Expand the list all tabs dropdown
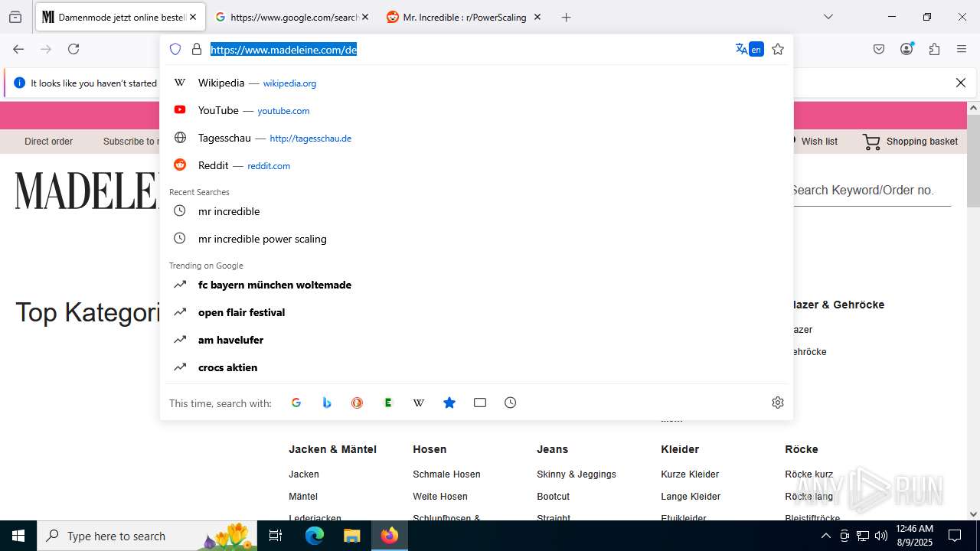Screen dimensions: 980x551 [x=828, y=17]
